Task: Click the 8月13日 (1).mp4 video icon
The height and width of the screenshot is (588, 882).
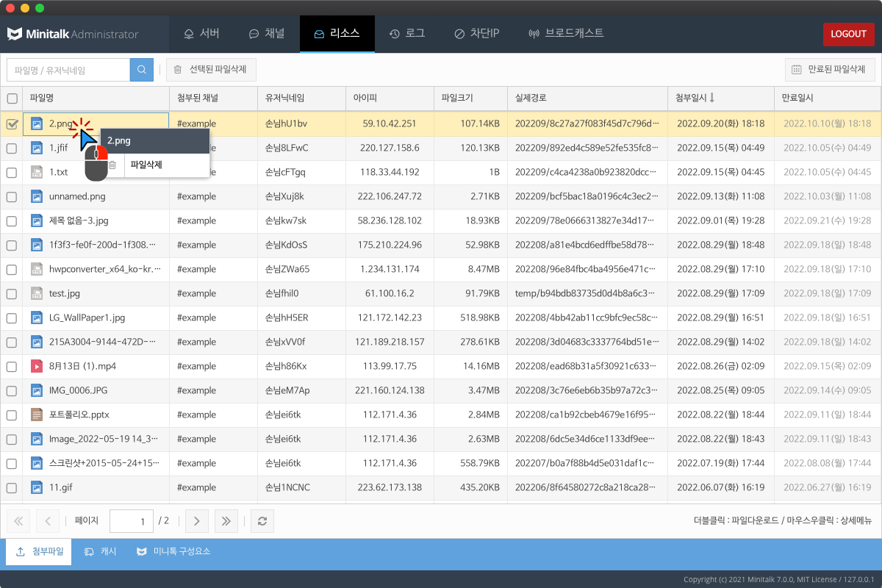Action: tap(37, 366)
